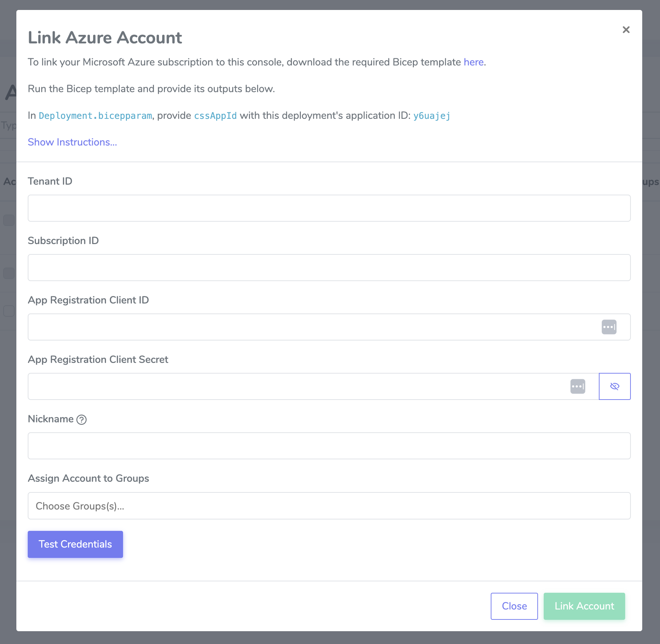Focus the Nickname text box
Image resolution: width=660 pixels, height=644 pixels.
coord(329,446)
